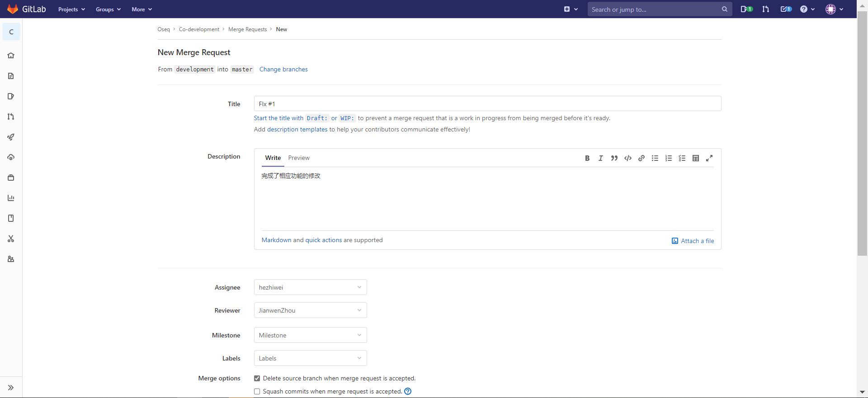Insert code formatting in description
Viewport: 868px width, 398px height.
point(628,158)
